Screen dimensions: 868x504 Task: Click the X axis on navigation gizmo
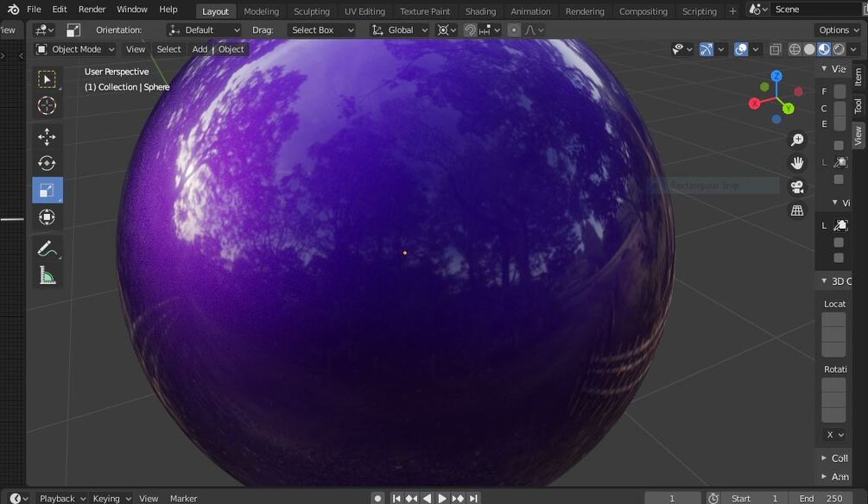point(755,104)
